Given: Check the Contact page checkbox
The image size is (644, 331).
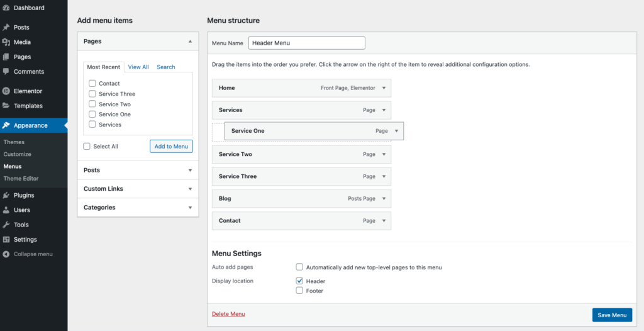Looking at the screenshot, I should pos(92,83).
